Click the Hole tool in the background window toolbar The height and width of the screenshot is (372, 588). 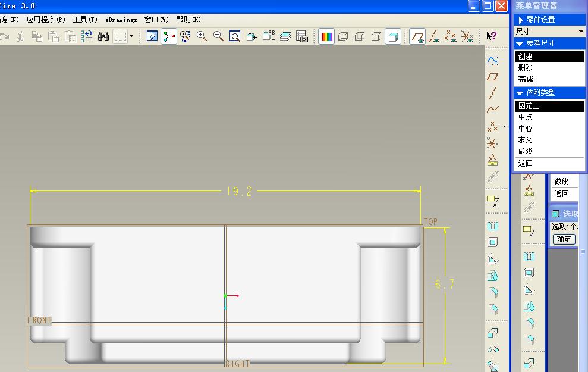point(529,257)
